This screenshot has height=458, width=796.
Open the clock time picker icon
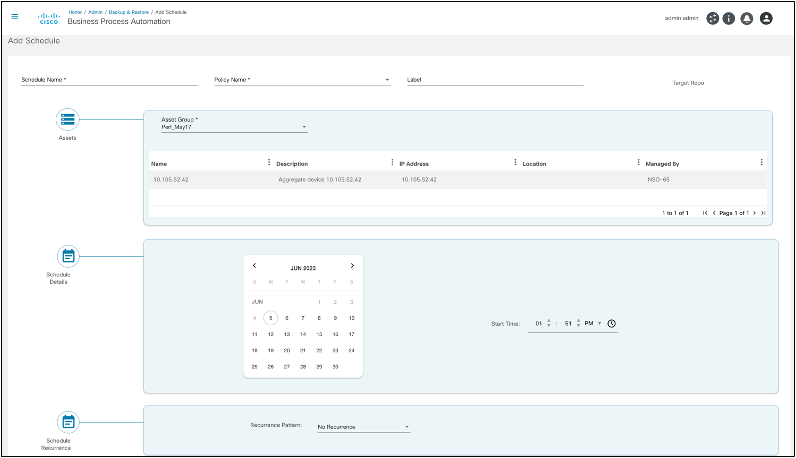(x=612, y=323)
